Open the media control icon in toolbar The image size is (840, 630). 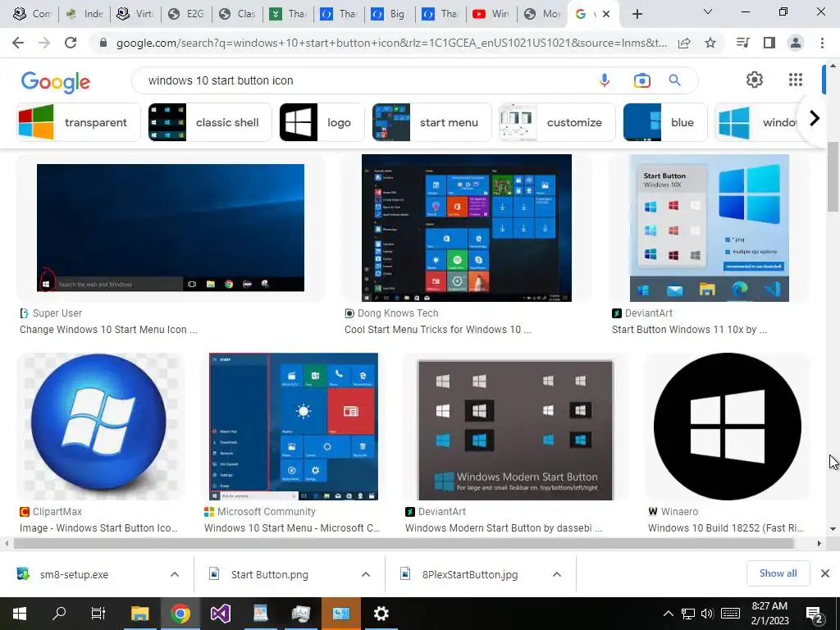tap(743, 43)
